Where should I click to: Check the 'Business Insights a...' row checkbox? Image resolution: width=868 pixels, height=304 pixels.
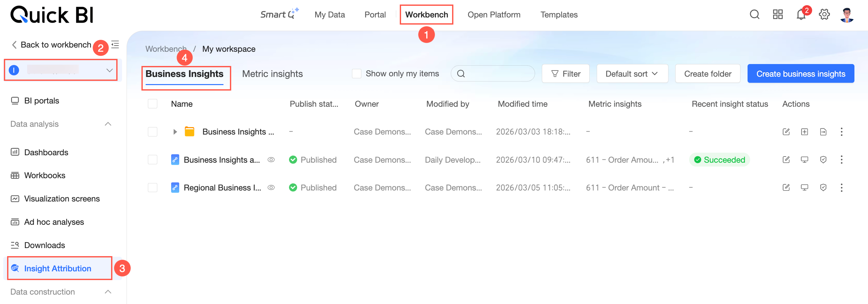coord(153,159)
